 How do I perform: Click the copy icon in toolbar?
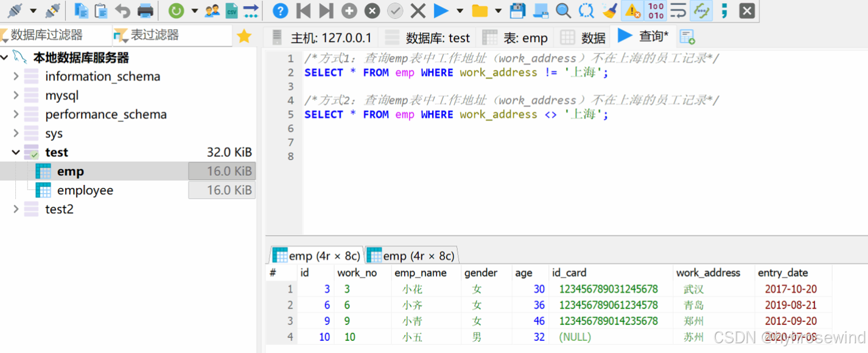(x=81, y=10)
